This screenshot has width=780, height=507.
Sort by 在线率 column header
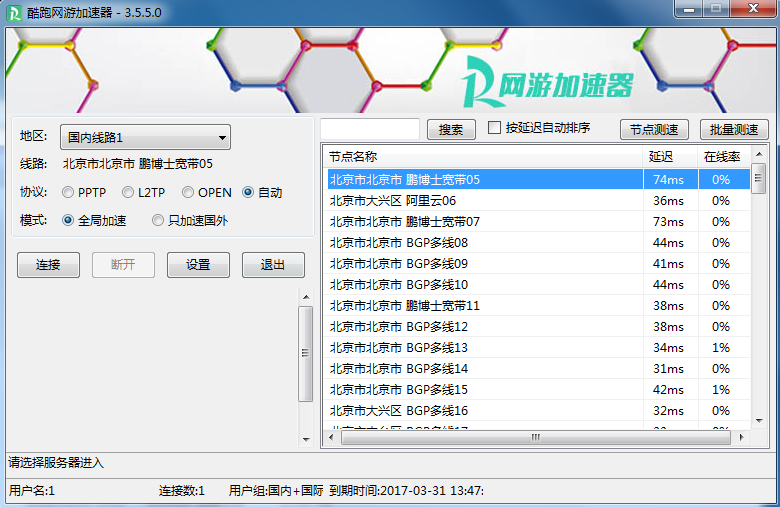click(x=724, y=157)
